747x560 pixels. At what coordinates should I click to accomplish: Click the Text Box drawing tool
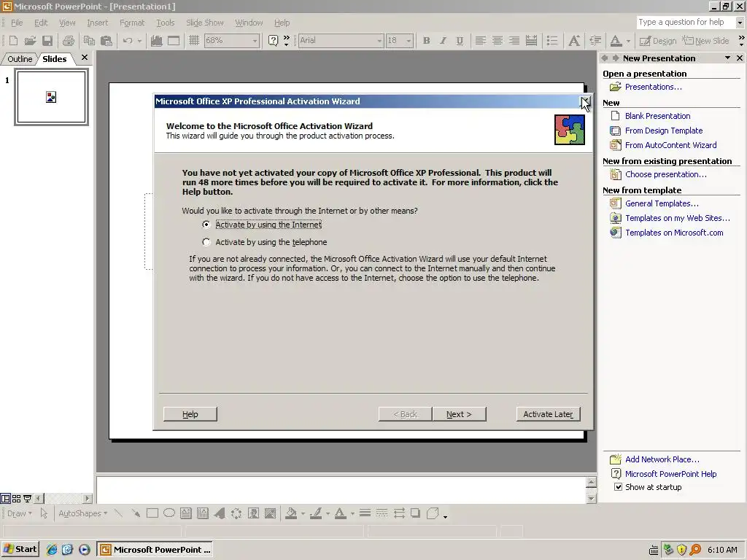pyautogui.click(x=186, y=513)
